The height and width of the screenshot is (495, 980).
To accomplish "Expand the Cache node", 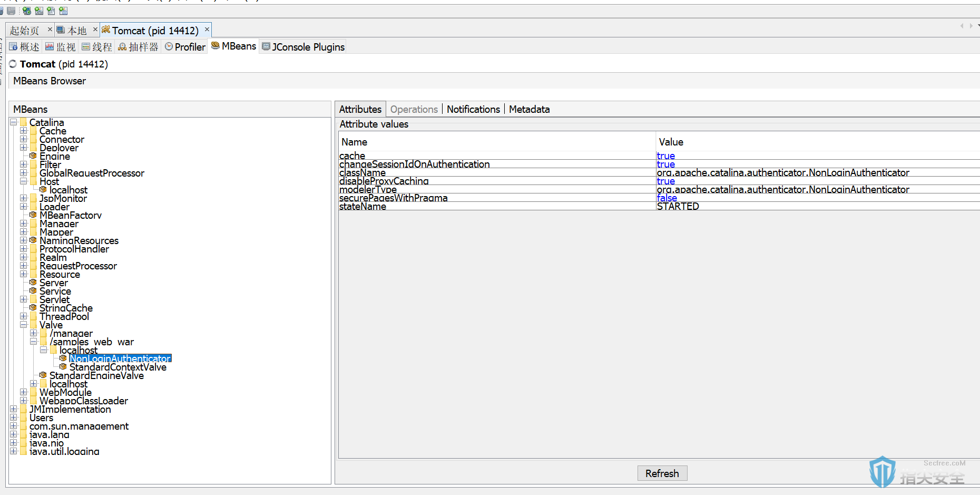I will (x=24, y=131).
